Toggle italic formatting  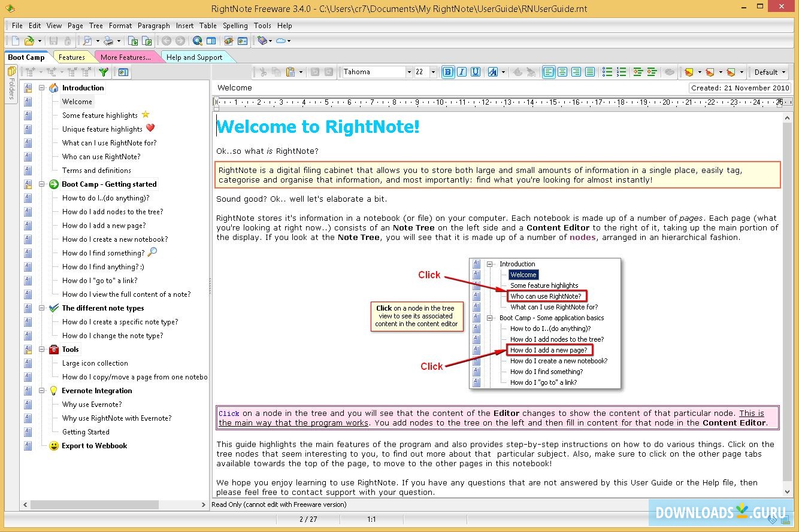click(x=462, y=72)
